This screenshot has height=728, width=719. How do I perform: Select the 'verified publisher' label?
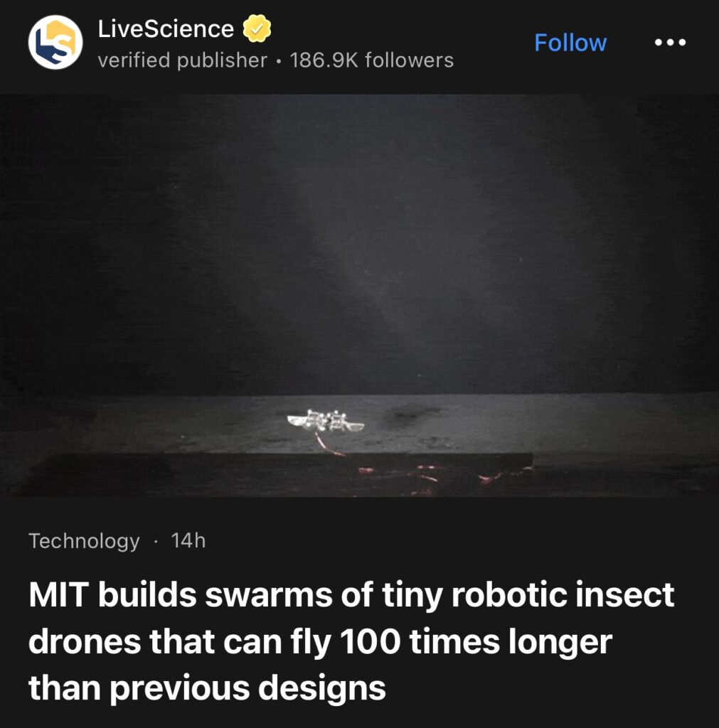tap(183, 60)
